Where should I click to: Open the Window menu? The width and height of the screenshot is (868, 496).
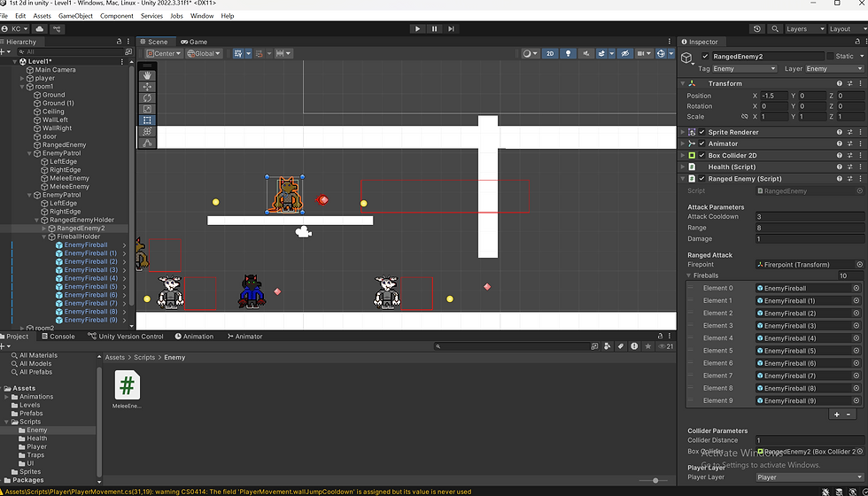202,16
